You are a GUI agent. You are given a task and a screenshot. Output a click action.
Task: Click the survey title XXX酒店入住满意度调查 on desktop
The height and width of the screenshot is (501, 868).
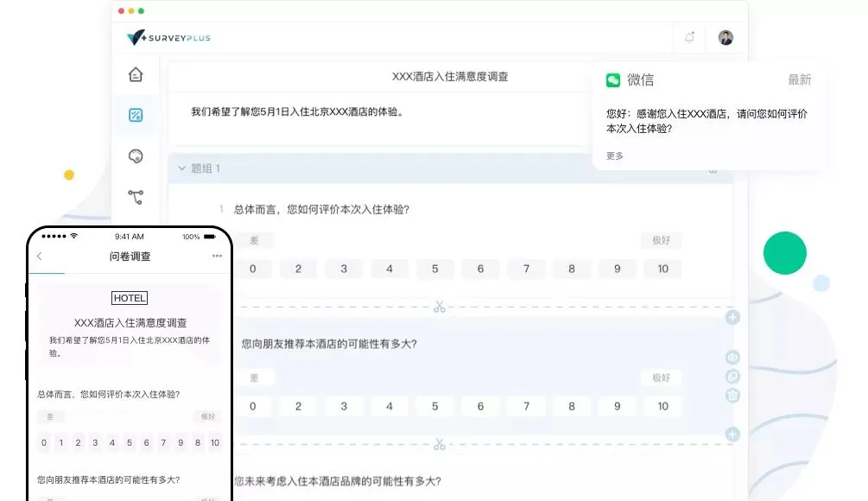450,76
